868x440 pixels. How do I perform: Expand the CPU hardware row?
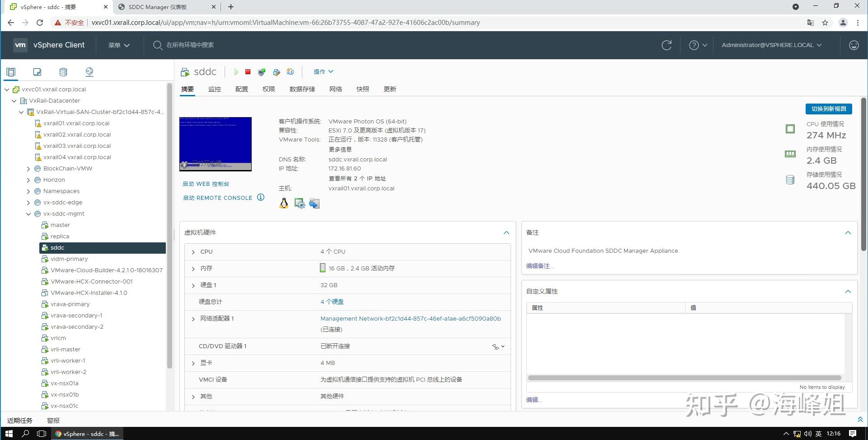pos(193,251)
